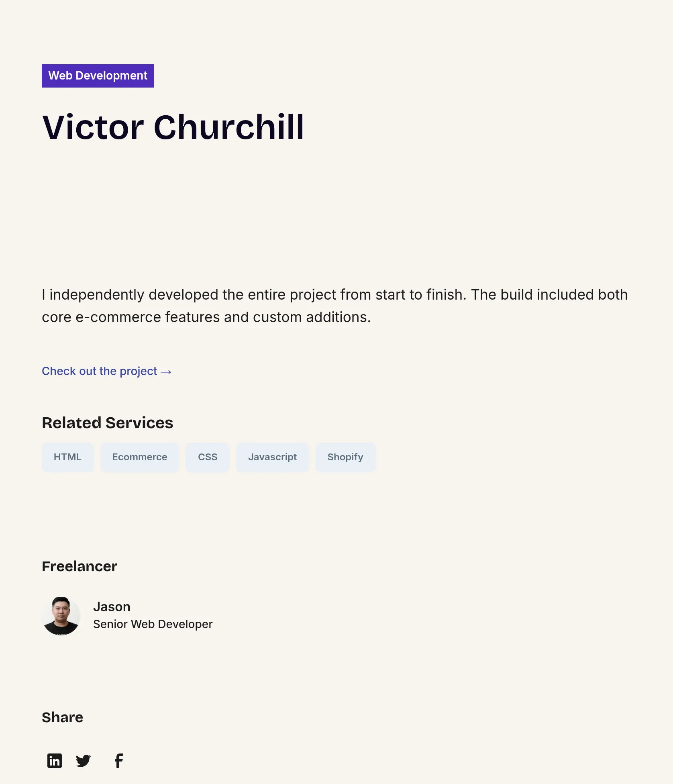The height and width of the screenshot is (784, 673).
Task: Share on LinkedIn icon
Action: pyautogui.click(x=55, y=761)
